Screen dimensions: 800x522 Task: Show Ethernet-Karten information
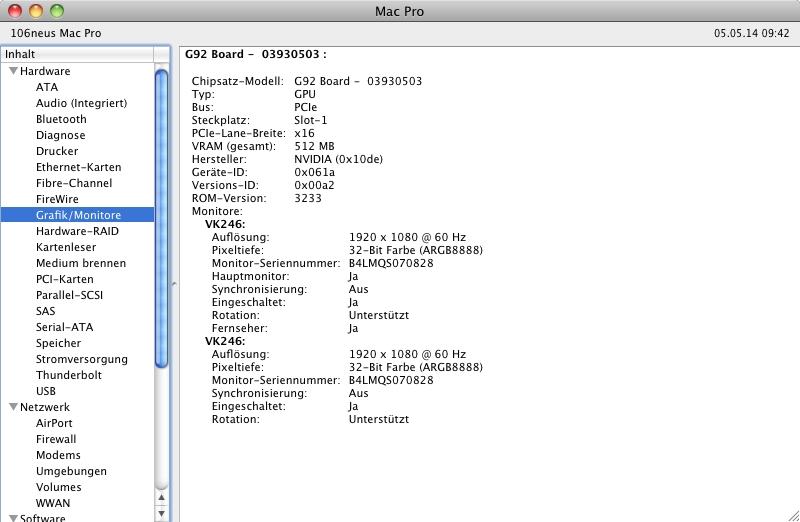pyautogui.click(x=78, y=167)
